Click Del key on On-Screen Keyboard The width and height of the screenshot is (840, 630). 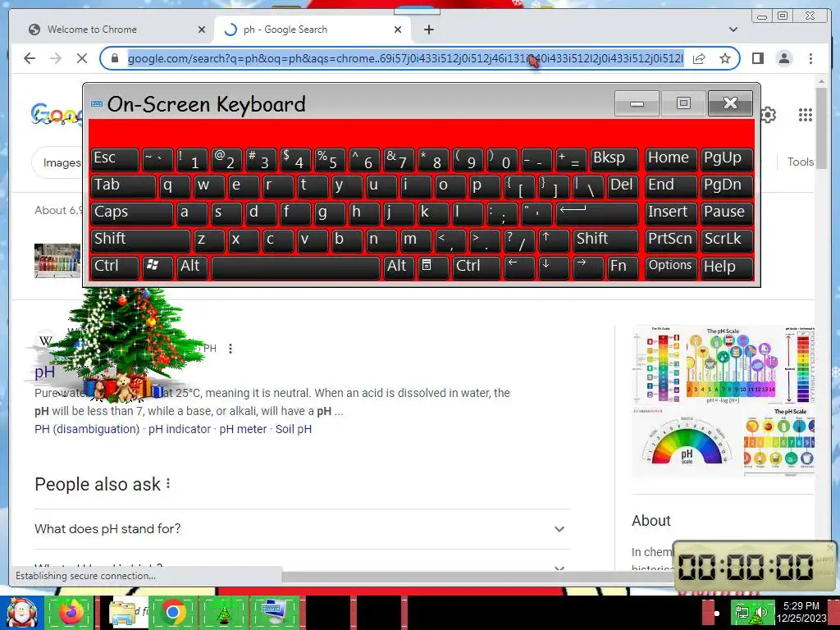(x=622, y=186)
